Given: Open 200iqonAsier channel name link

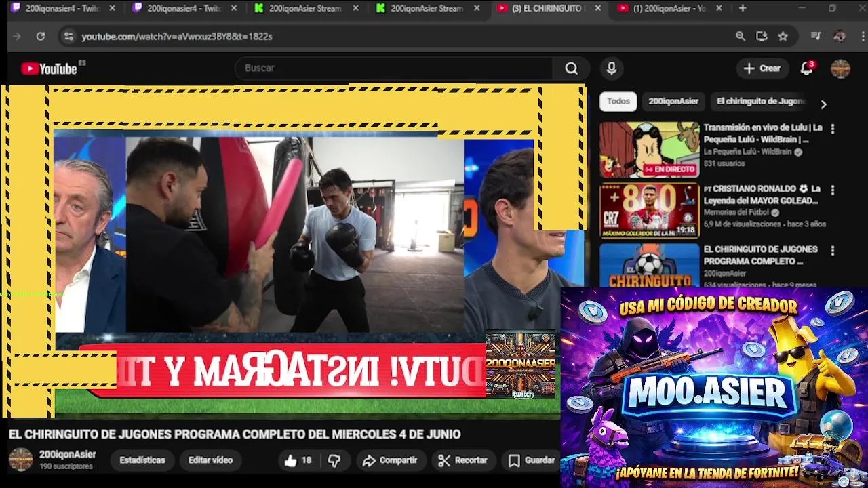Looking at the screenshot, I should pyautogui.click(x=67, y=454).
